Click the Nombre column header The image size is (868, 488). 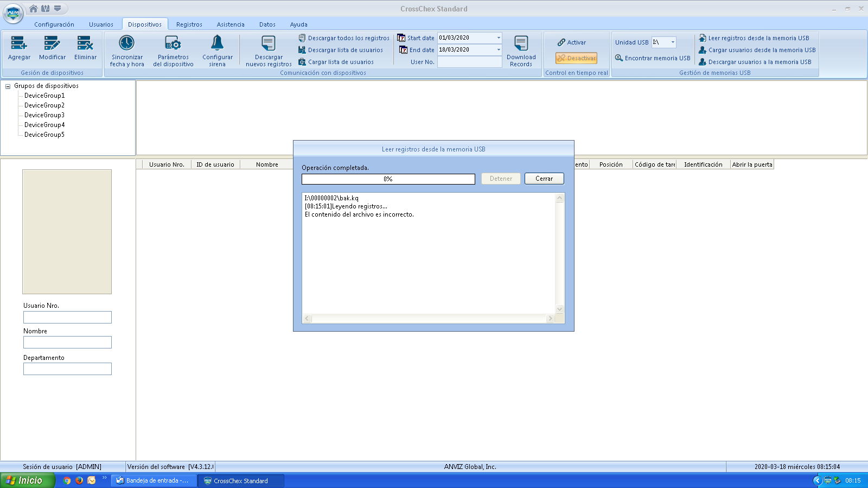267,164
